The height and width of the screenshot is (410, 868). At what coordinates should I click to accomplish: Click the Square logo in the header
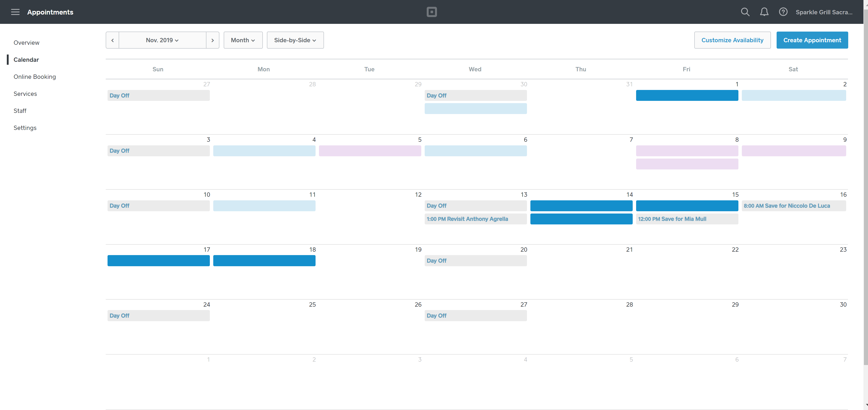tap(432, 12)
